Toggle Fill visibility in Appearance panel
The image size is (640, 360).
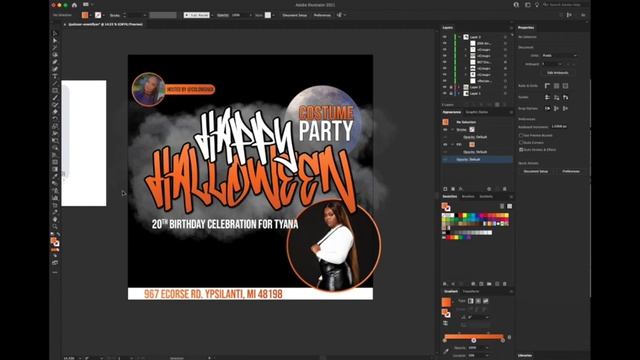[x=445, y=144]
